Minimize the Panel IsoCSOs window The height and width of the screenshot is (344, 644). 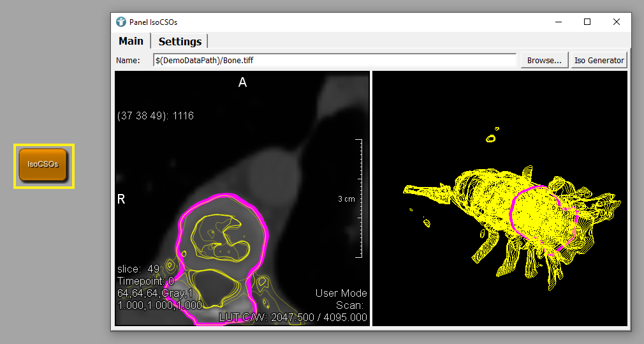click(559, 22)
